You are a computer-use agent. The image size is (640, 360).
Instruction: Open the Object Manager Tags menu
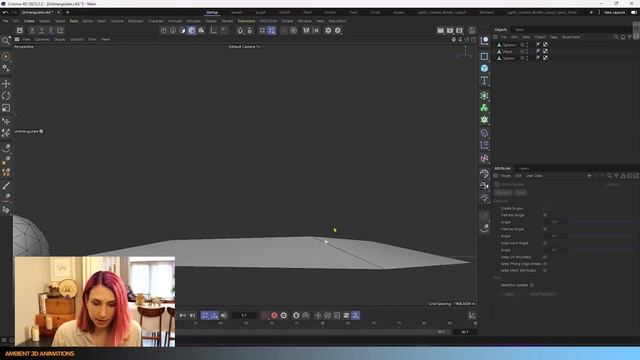(553, 37)
